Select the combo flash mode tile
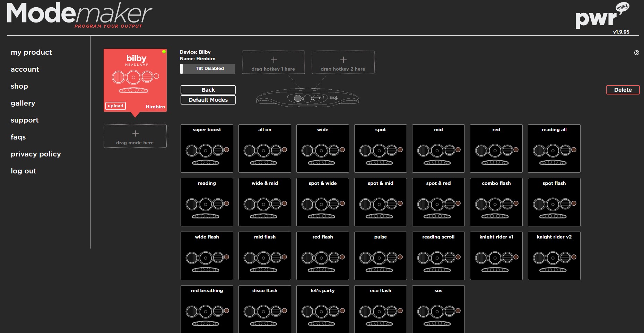This screenshot has height=333, width=644. click(496, 202)
